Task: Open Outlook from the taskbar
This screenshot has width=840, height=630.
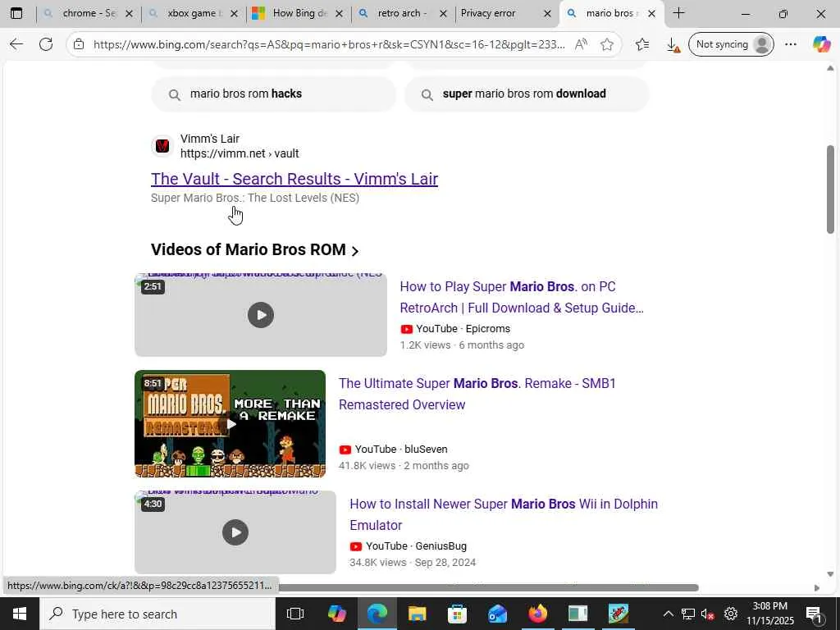Action: (x=497, y=614)
